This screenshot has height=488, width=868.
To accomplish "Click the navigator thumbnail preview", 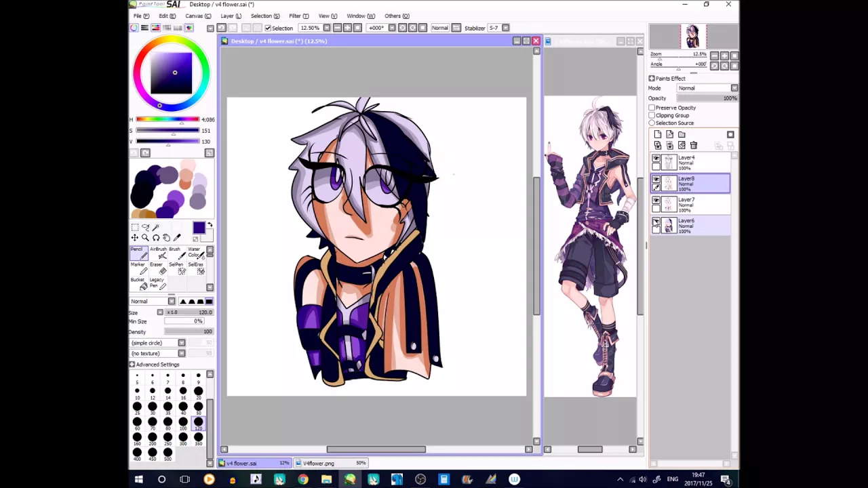I will click(693, 36).
